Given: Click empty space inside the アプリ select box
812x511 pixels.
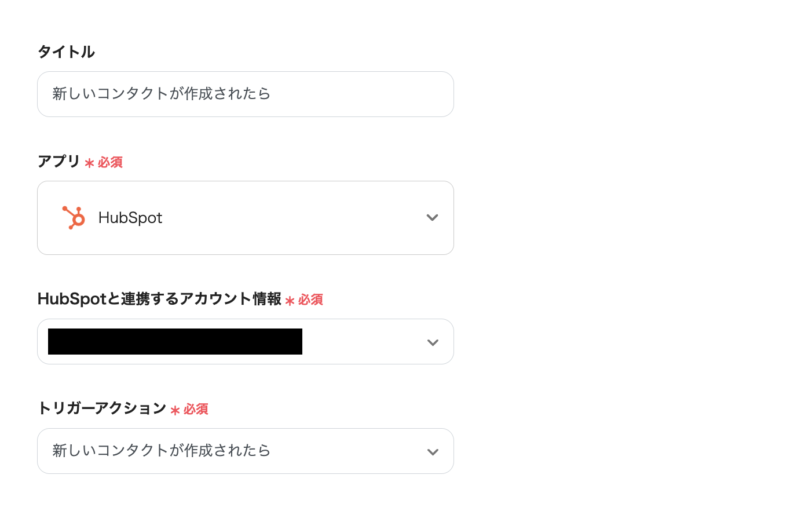Looking at the screenshot, I should tap(290, 218).
